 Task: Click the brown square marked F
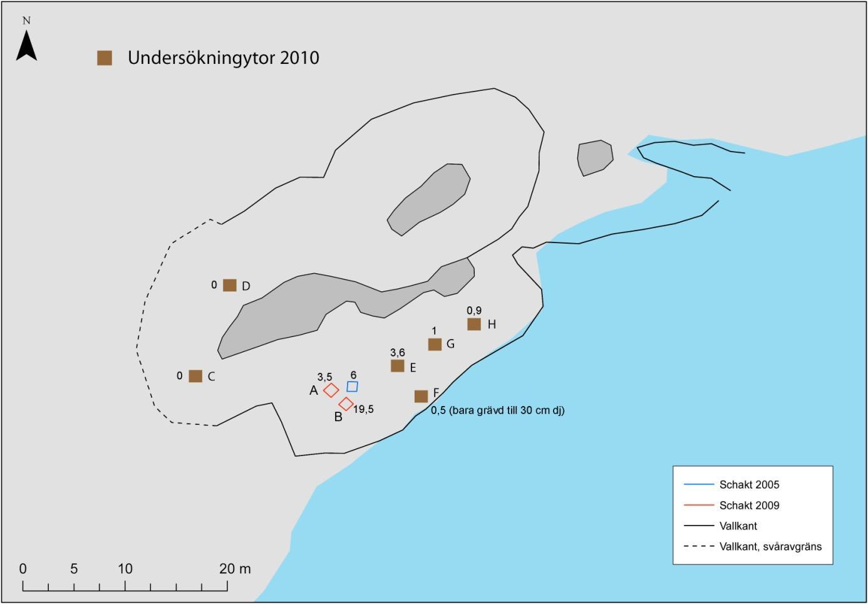pyautogui.click(x=421, y=396)
